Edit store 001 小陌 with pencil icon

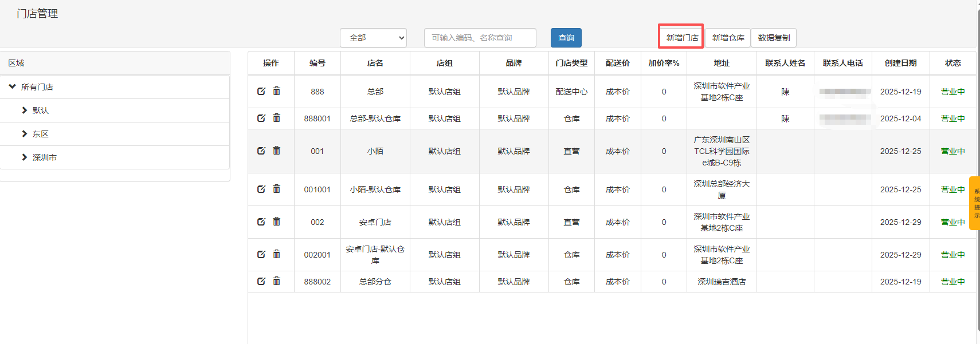(261, 151)
